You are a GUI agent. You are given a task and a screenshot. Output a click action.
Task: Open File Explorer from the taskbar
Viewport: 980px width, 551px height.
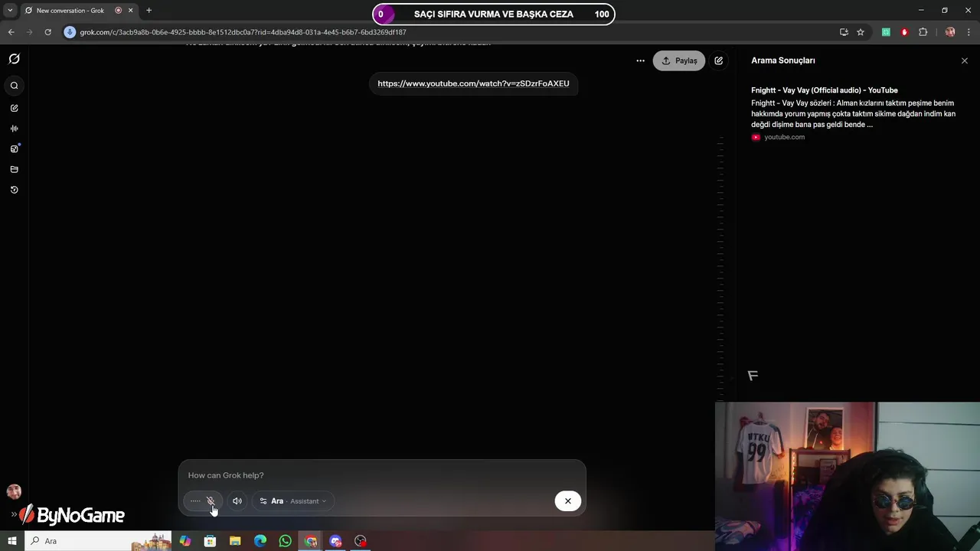pos(235,541)
